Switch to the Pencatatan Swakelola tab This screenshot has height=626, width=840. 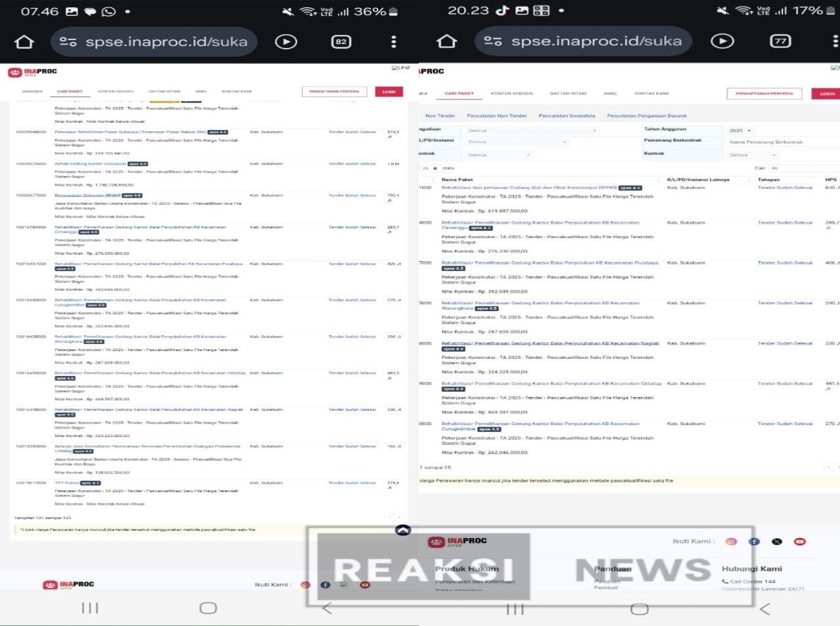[566, 115]
